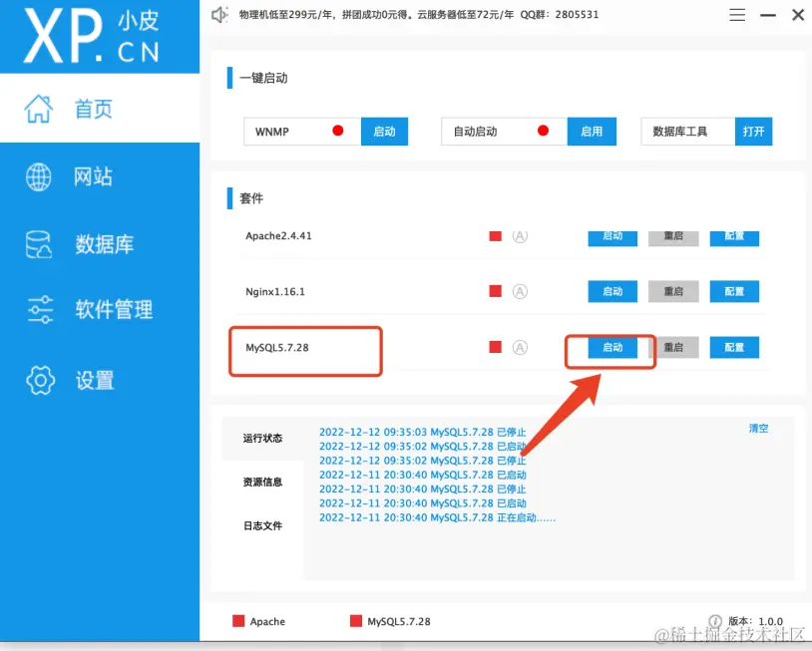Click the Apache2.4.41 suite name

[278, 236]
